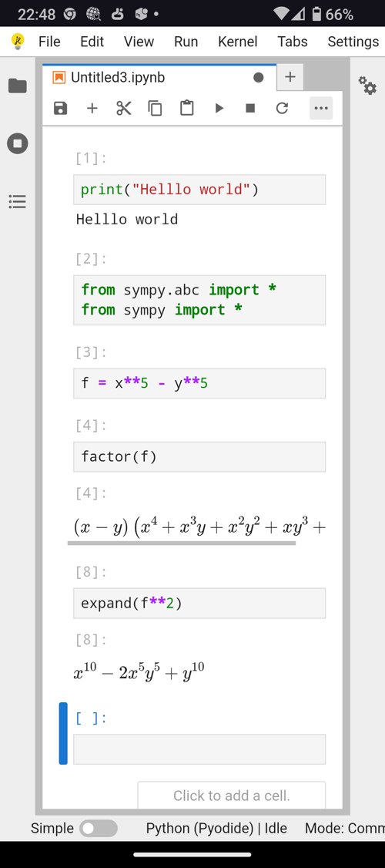Image resolution: width=385 pixels, height=868 pixels.
Task: Insert a cell below using plus icon
Action: pyautogui.click(x=92, y=108)
